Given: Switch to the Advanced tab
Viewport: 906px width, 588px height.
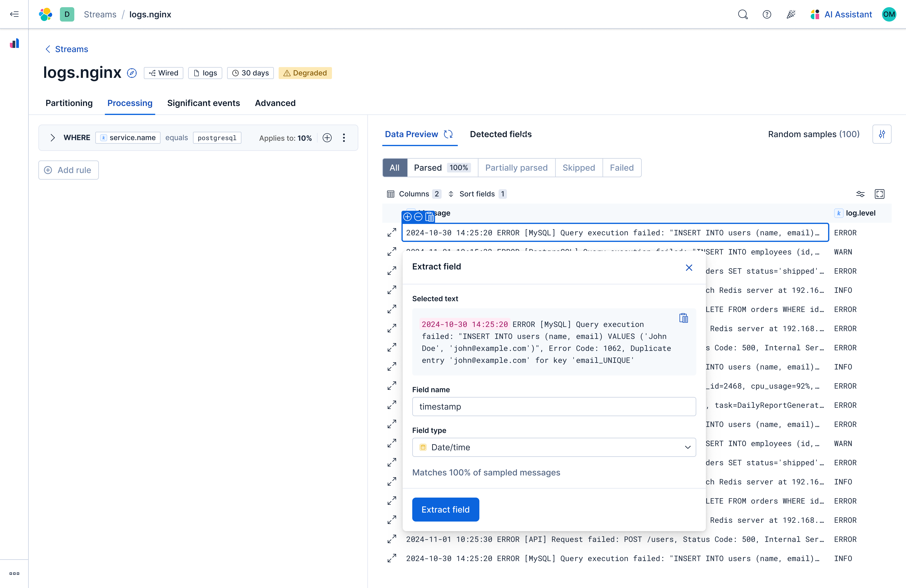Looking at the screenshot, I should point(275,103).
